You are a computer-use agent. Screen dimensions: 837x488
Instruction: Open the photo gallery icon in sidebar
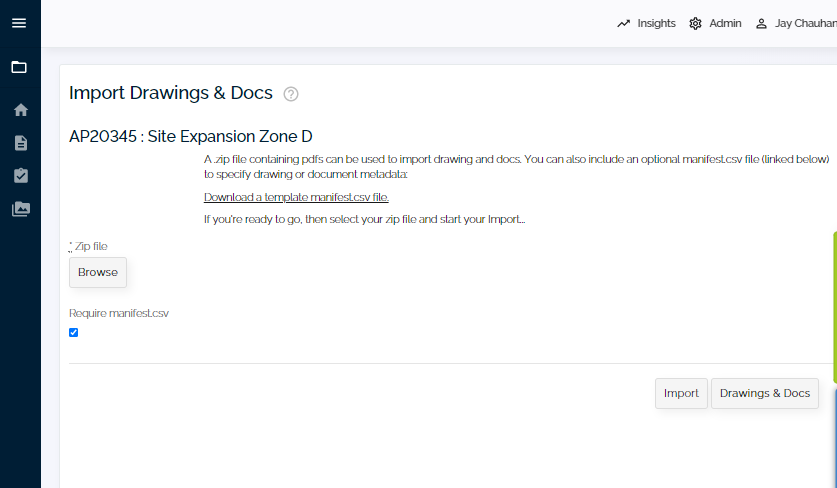(21, 209)
